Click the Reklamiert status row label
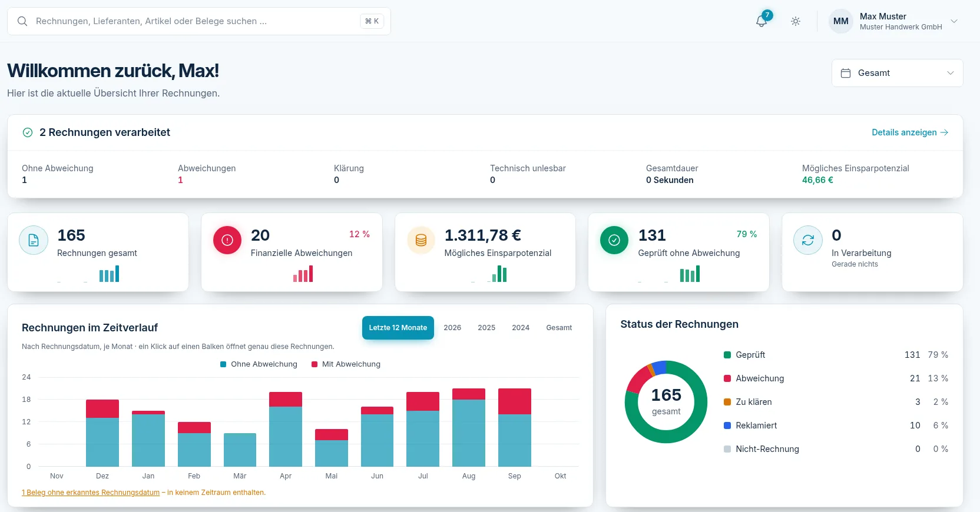 click(756, 425)
